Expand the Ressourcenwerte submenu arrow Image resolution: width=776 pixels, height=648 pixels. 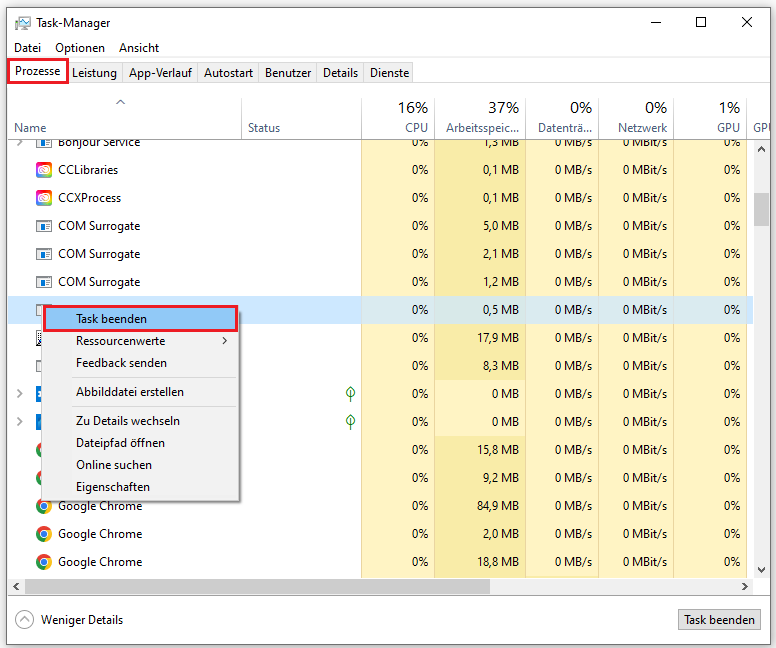(x=225, y=341)
